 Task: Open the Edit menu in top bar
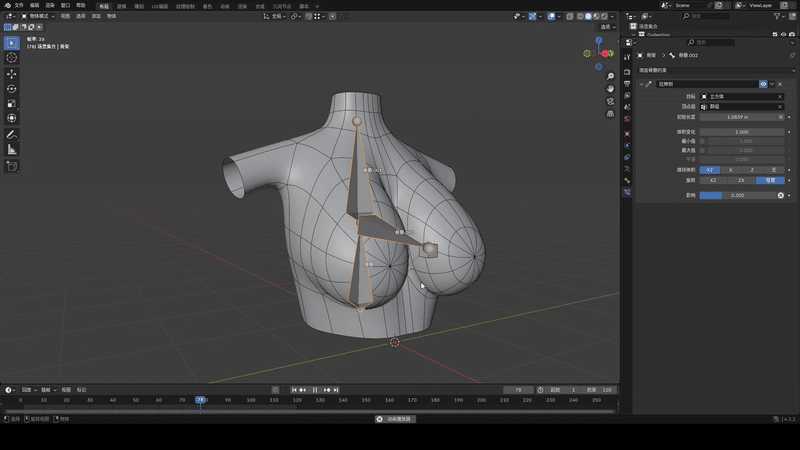[35, 5]
